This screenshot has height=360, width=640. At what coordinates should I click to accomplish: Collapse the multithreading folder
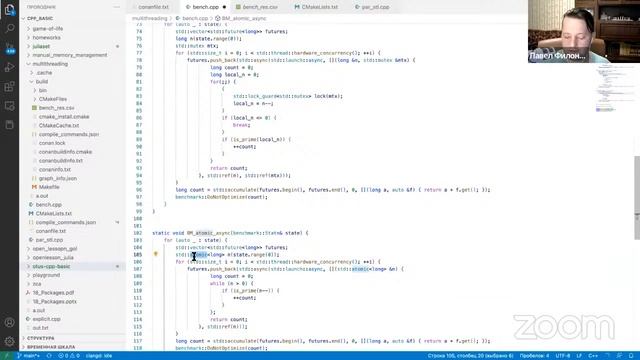click(x=50, y=64)
